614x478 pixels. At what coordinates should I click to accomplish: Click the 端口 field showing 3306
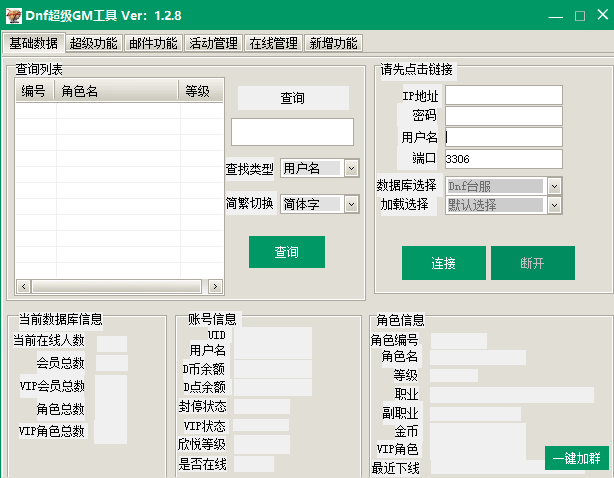503,159
